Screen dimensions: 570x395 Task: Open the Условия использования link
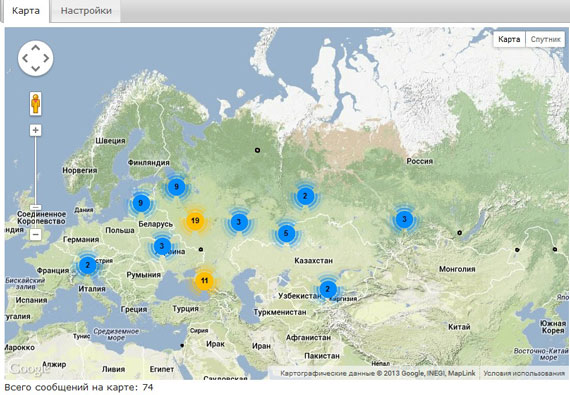[524, 373]
